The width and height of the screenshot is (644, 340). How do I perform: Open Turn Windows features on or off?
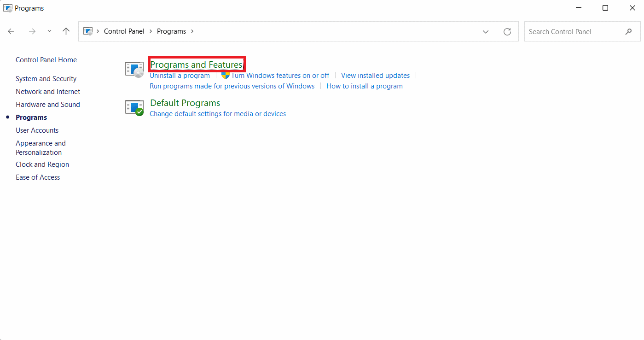pyautogui.click(x=280, y=76)
